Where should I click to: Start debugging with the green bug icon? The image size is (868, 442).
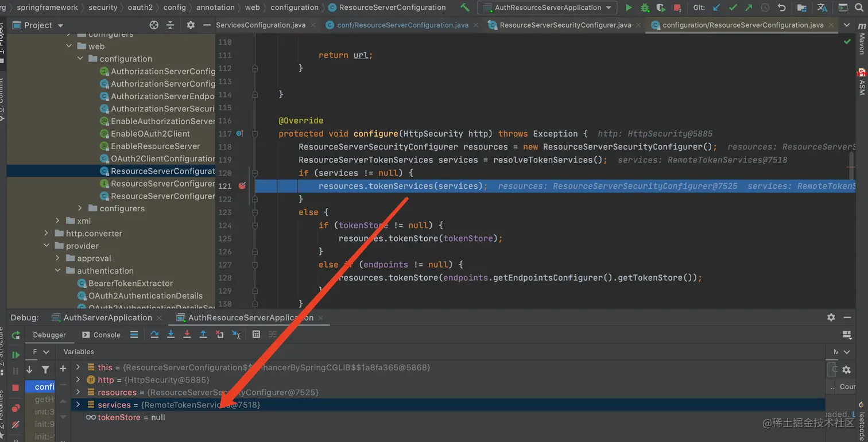coord(645,7)
